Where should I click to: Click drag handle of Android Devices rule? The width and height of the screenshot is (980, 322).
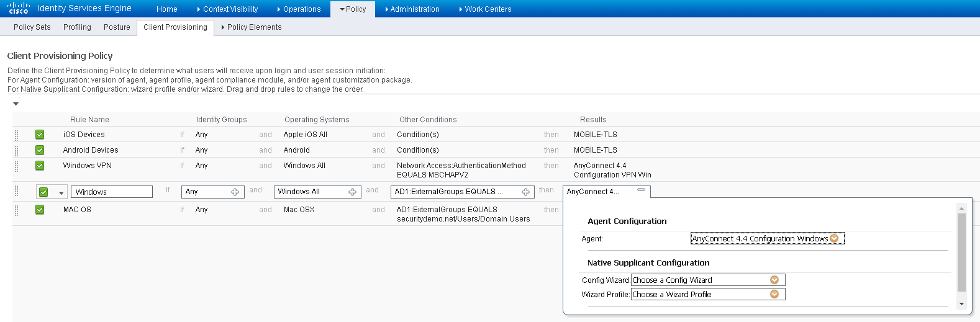pyautogui.click(x=17, y=150)
